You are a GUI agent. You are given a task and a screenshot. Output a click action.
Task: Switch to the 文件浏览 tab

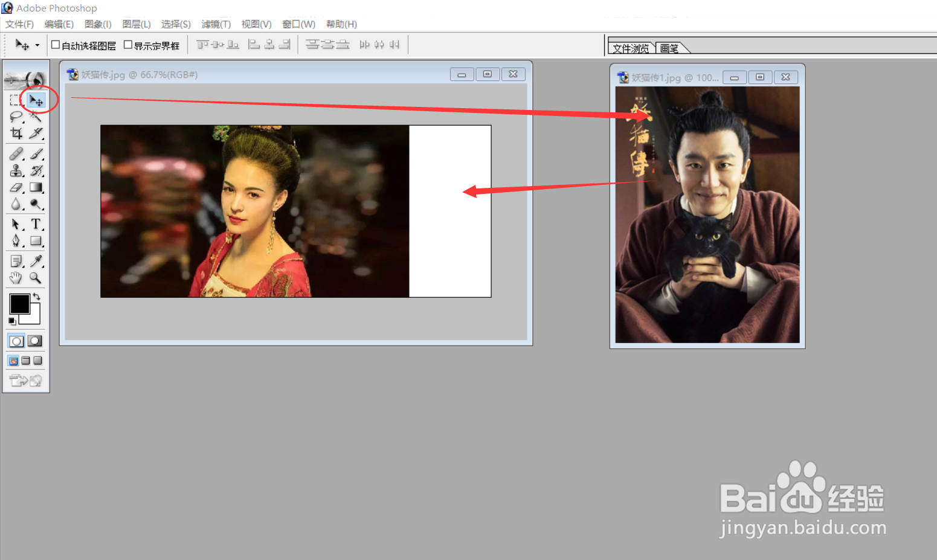[631, 48]
